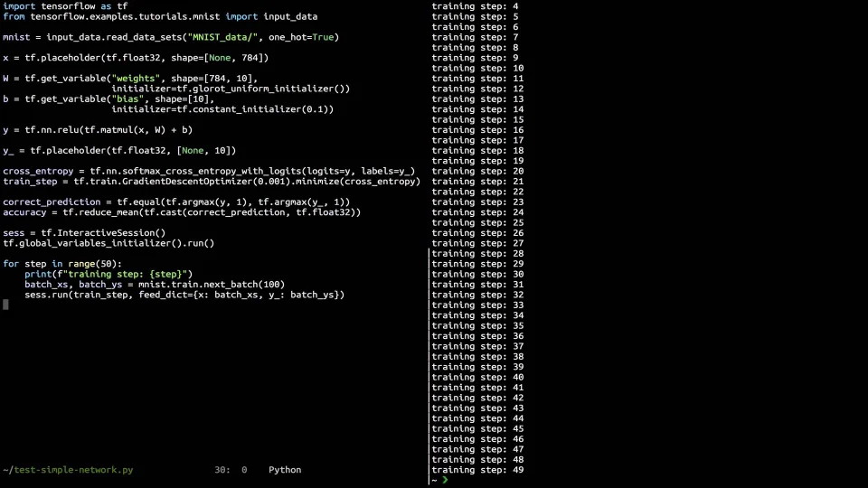The image size is (868, 488).
Task: Place cursor at the terminal shell prompt
Action: (445, 480)
